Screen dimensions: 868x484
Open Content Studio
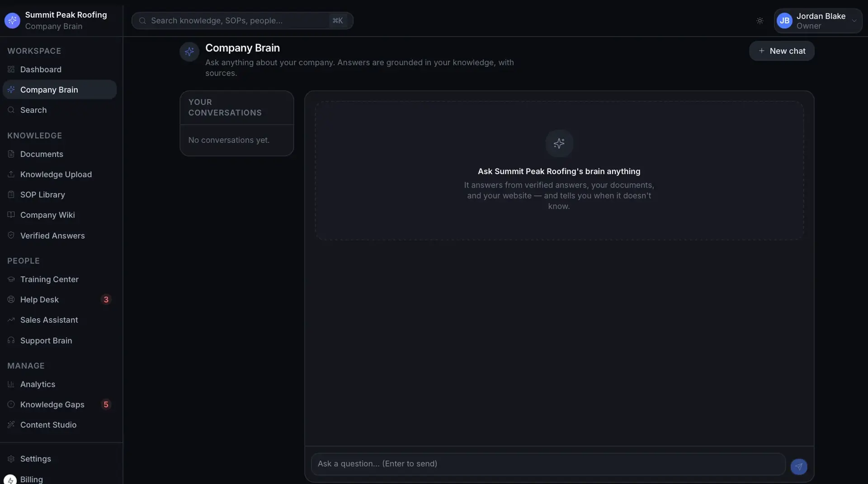60,424
